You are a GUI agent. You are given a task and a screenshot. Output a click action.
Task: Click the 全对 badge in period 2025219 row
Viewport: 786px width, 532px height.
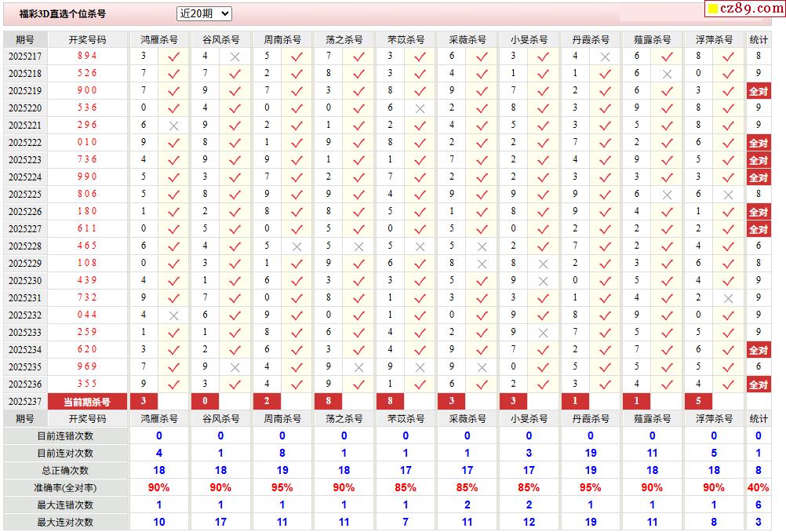pos(759,91)
